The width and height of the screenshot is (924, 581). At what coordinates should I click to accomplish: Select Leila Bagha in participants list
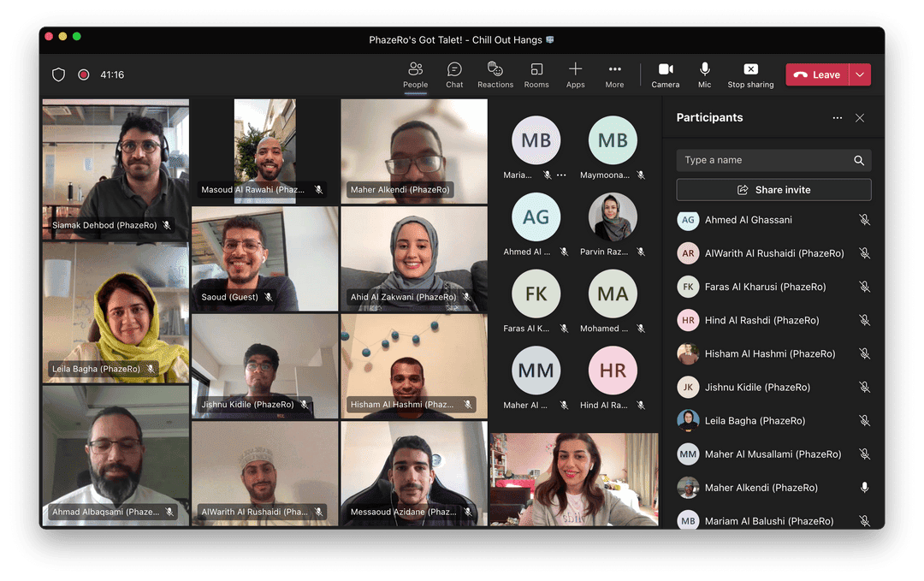(773, 421)
